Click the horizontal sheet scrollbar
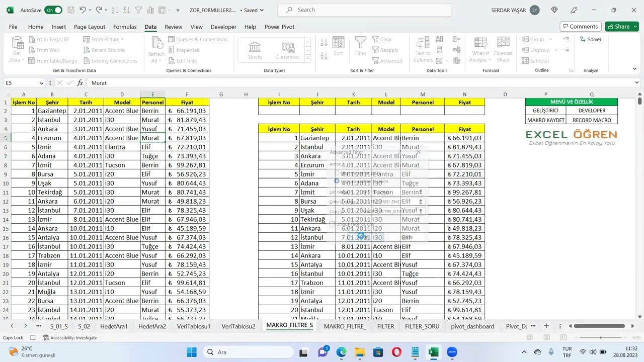The height and width of the screenshot is (362, 644). (x=600, y=326)
